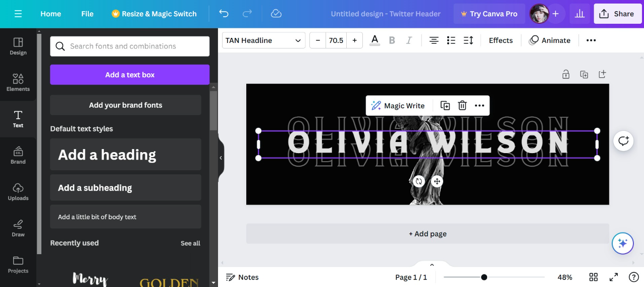This screenshot has width=644, height=287.
Task: Toggle italic formatting
Action: pos(409,40)
